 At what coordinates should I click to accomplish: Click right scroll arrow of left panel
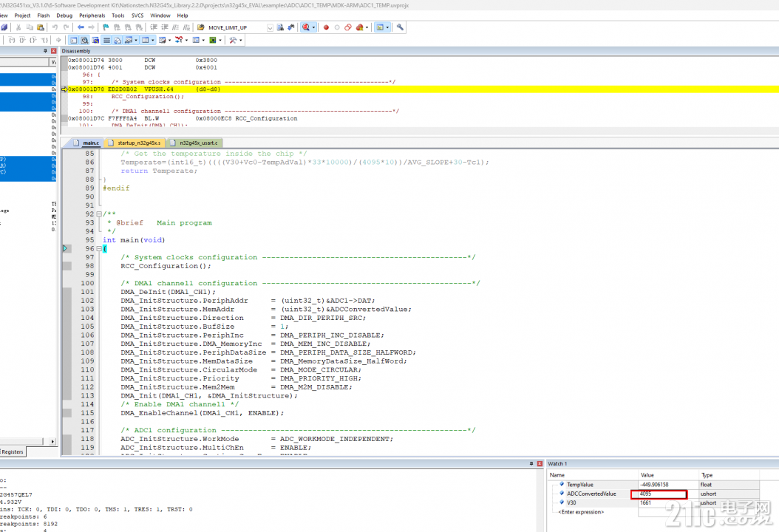pos(52,442)
